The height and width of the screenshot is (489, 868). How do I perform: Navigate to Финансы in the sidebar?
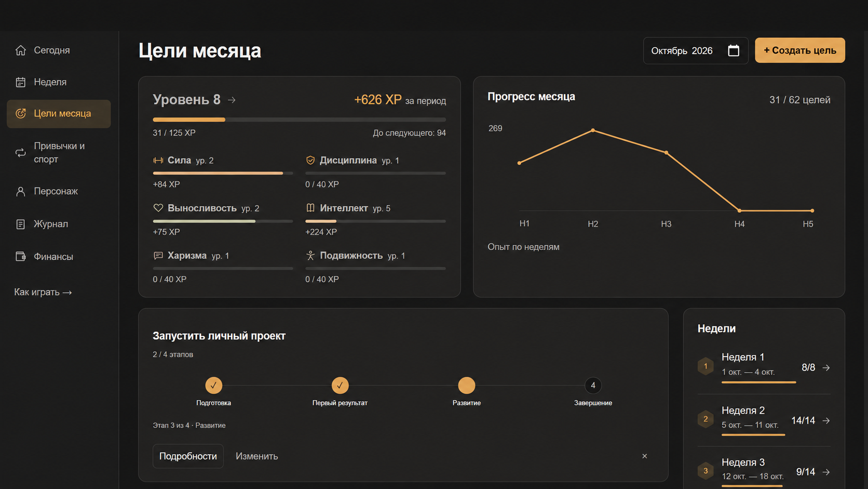(59, 257)
